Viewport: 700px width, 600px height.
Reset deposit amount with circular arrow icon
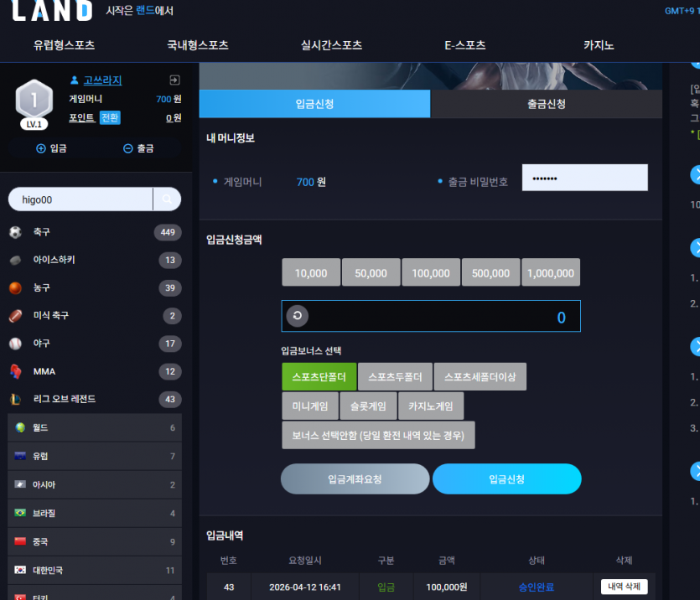coord(298,316)
